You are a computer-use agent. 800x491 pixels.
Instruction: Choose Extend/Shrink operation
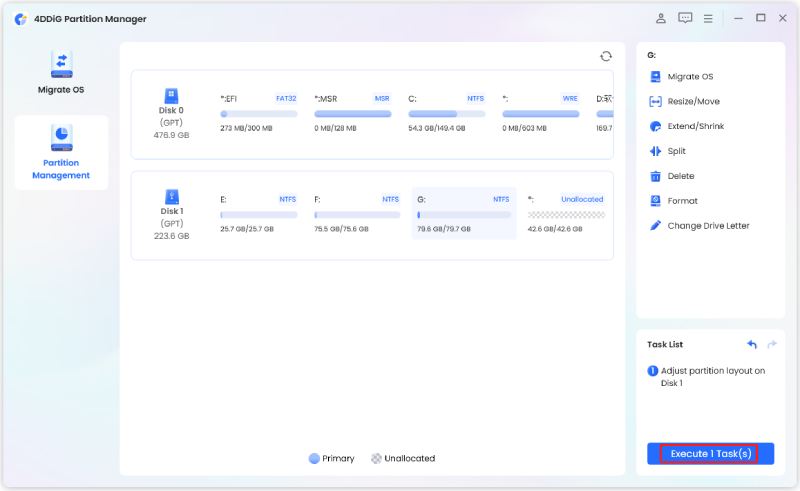[x=695, y=126]
